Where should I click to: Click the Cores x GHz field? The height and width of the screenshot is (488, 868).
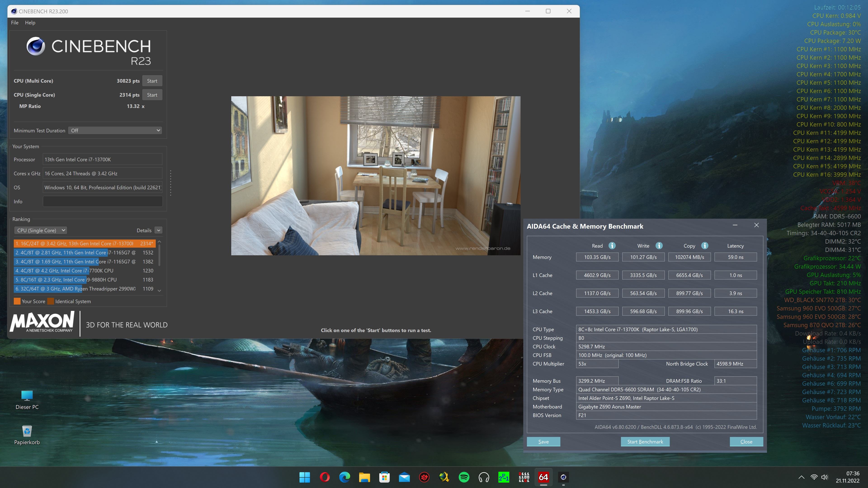102,174
